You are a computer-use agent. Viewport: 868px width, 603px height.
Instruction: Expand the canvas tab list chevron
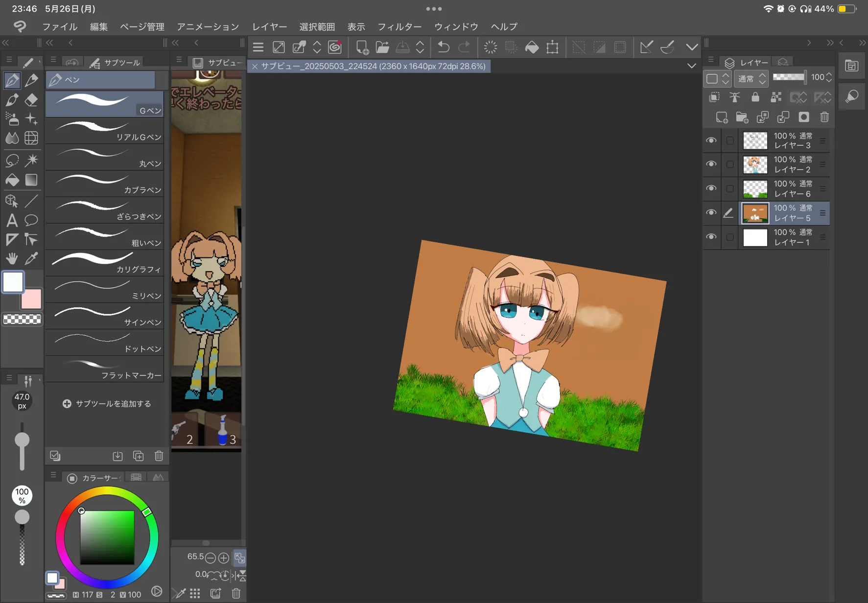pyautogui.click(x=691, y=66)
